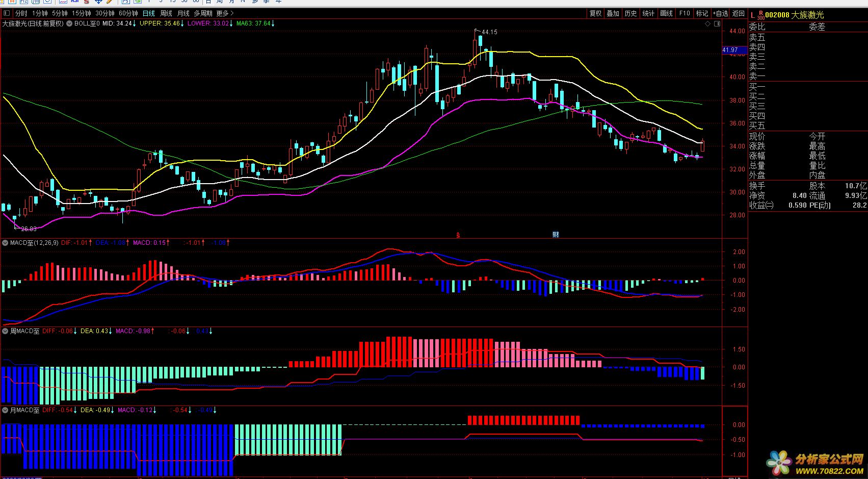Click the 股本 value 10.7亿
This screenshot has height=479, width=868.
point(856,186)
